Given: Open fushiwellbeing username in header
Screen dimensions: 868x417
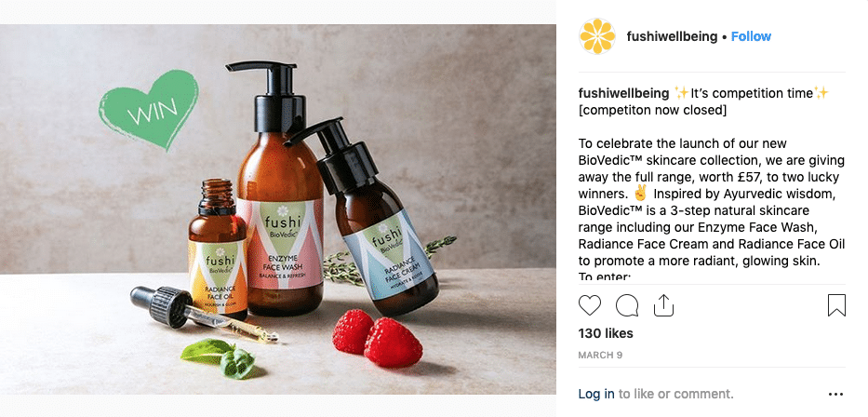Looking at the screenshot, I should [x=672, y=36].
